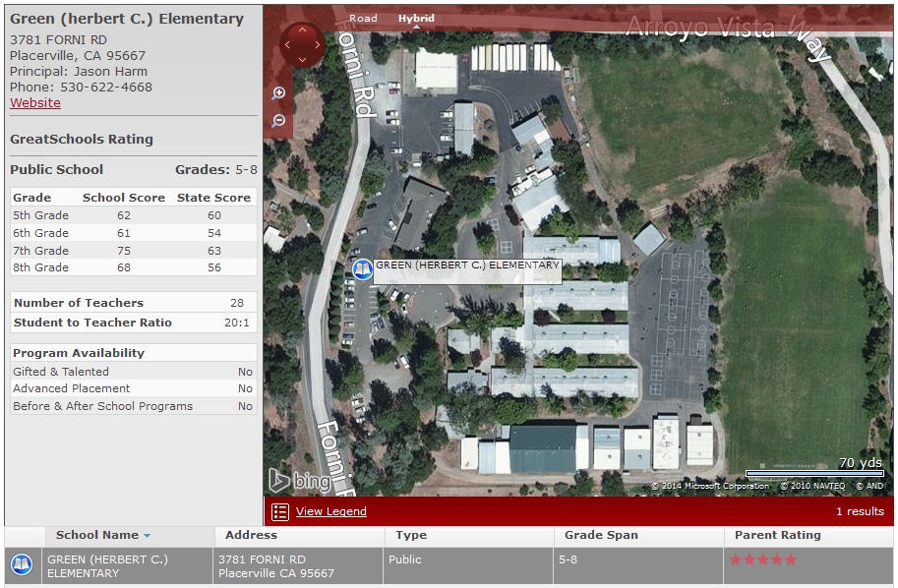Switch to Road map view
Viewport: 898px width, 588px height.
[x=363, y=18]
